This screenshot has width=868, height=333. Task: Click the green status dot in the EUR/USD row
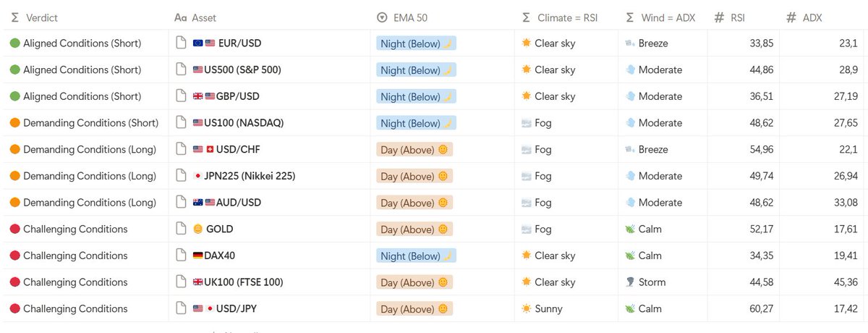point(14,43)
